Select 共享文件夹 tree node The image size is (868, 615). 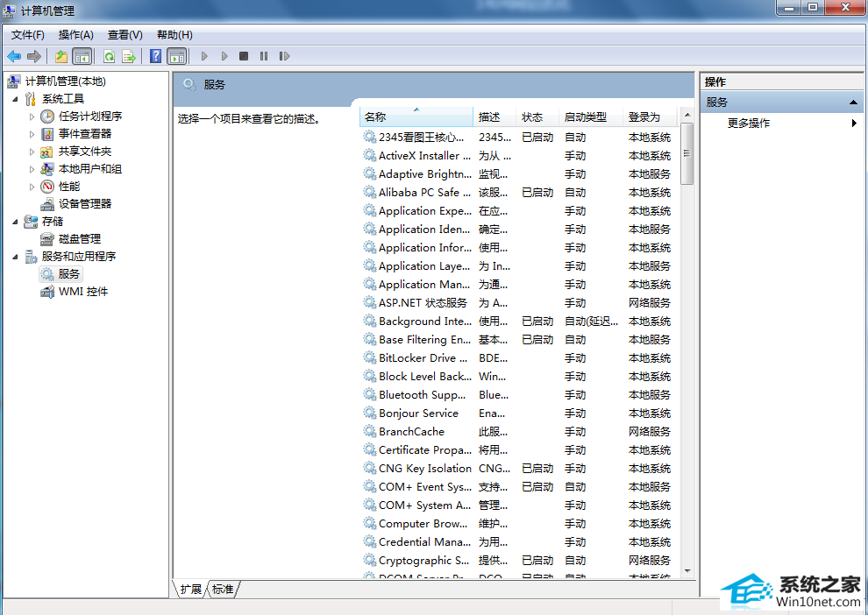click(x=85, y=152)
